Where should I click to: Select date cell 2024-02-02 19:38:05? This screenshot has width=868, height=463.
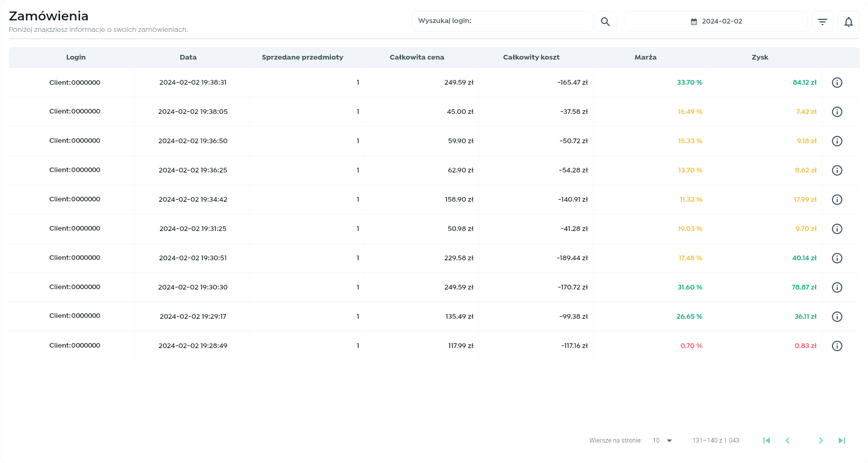click(x=193, y=112)
